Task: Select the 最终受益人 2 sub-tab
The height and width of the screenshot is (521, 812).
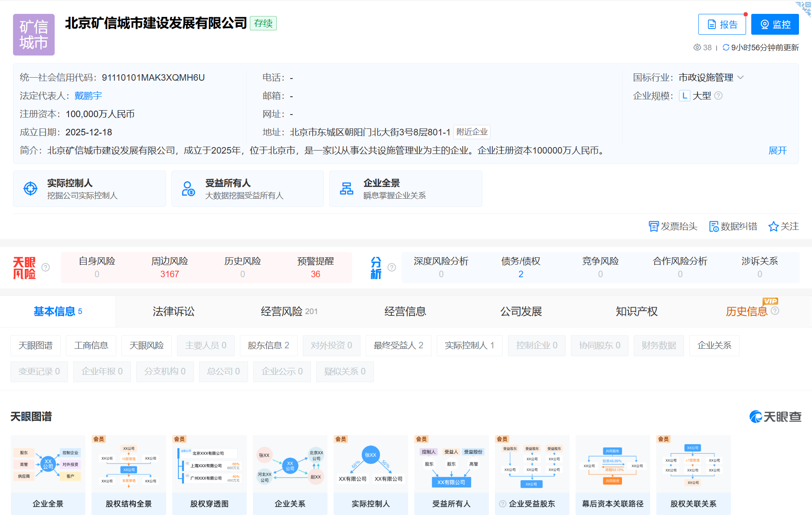Action: (399, 345)
